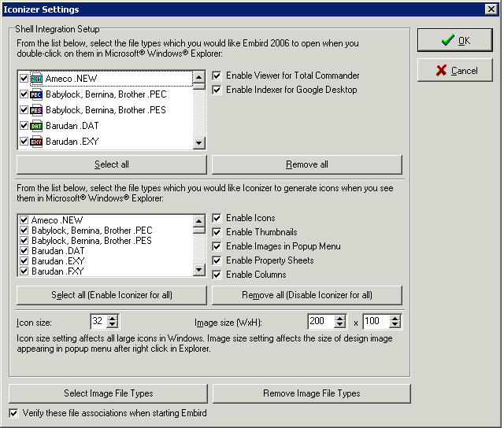Click Select all under the Embird list

(112, 164)
